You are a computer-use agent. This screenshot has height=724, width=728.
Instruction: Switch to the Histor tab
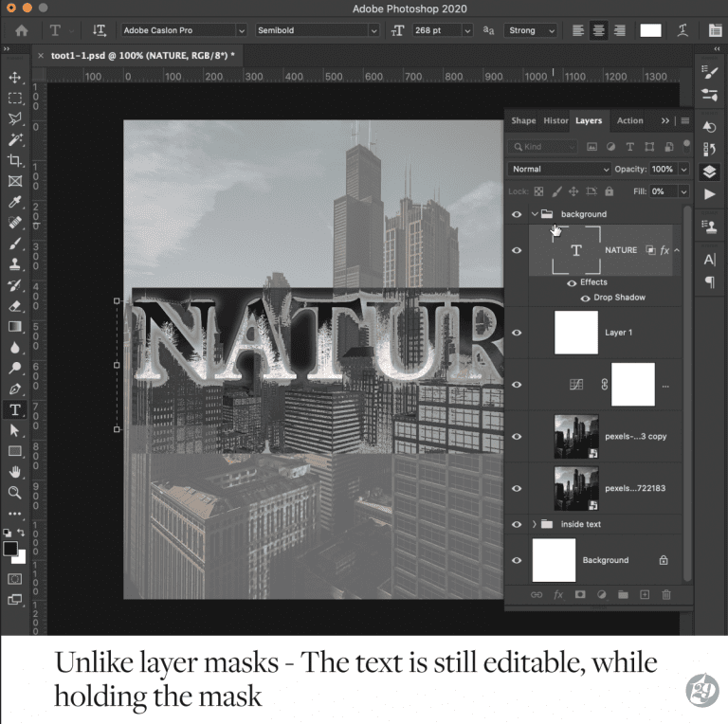(x=555, y=120)
